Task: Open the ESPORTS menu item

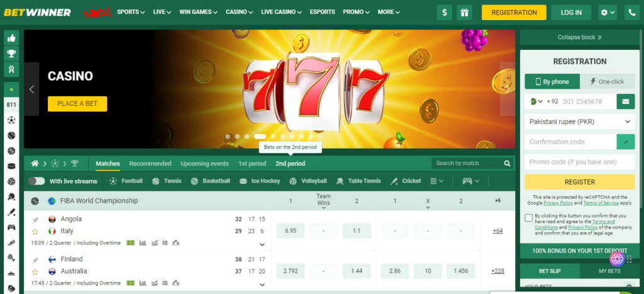Action: point(322,12)
